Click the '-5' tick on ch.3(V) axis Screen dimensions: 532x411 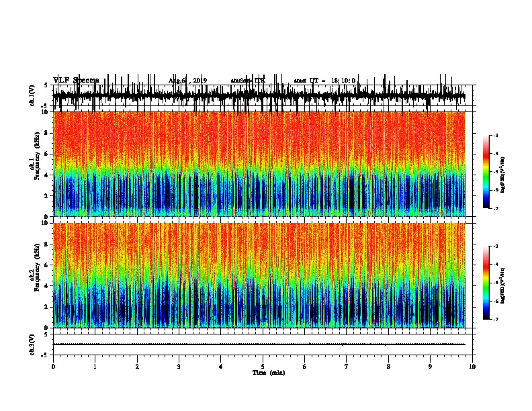coord(45,355)
